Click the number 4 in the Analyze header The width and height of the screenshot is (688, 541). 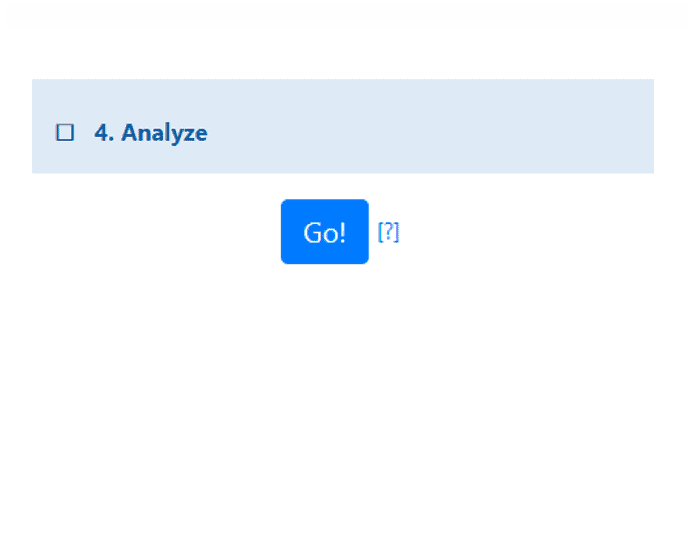[x=102, y=133]
